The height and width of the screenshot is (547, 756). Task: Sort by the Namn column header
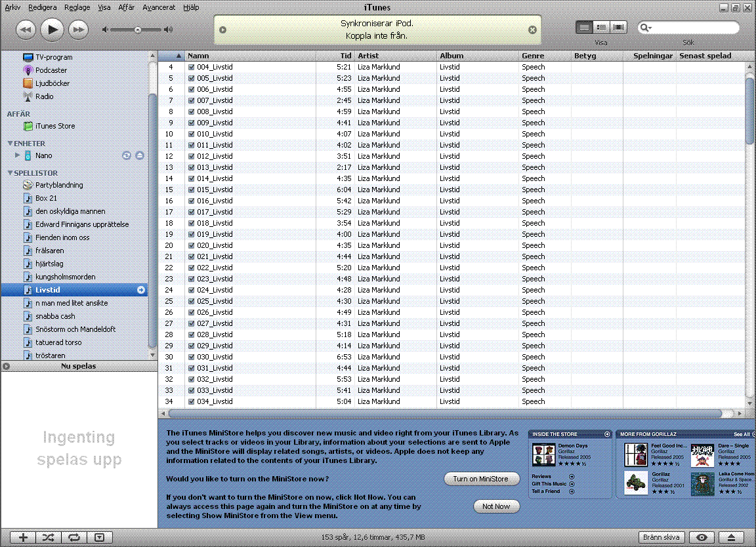click(x=250, y=56)
